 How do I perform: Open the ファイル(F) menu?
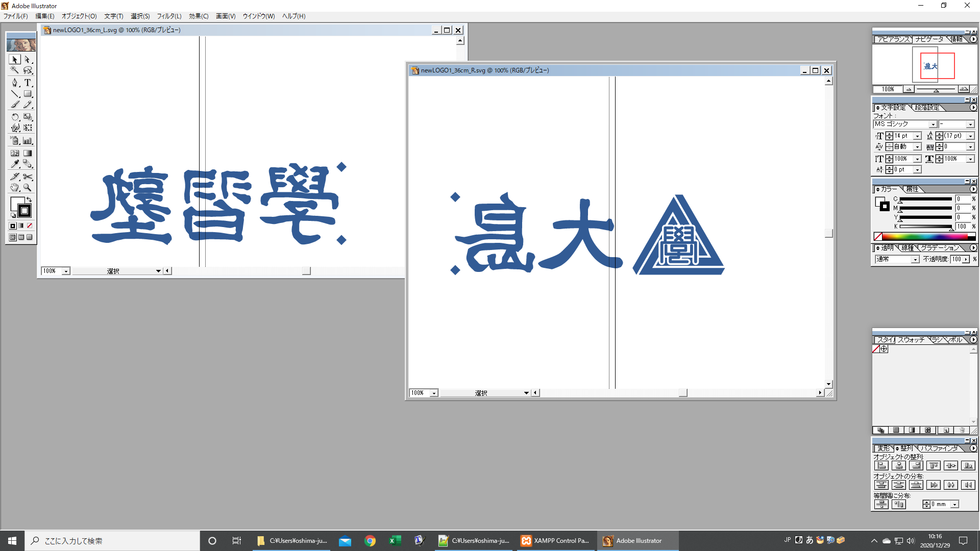point(16,16)
